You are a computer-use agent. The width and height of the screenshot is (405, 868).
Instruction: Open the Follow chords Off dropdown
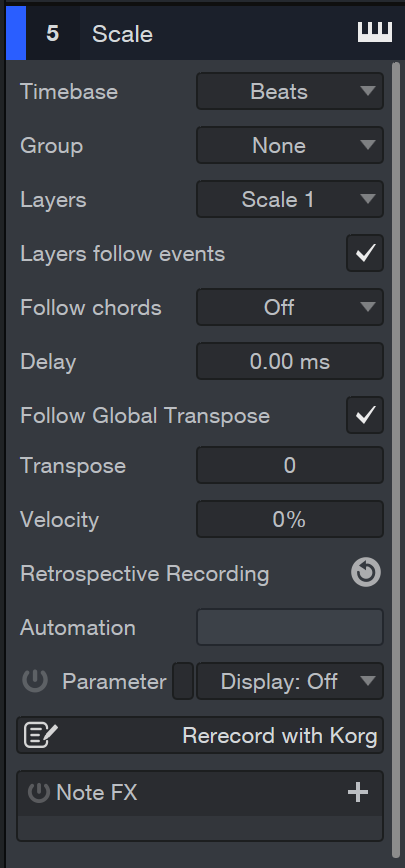290,307
